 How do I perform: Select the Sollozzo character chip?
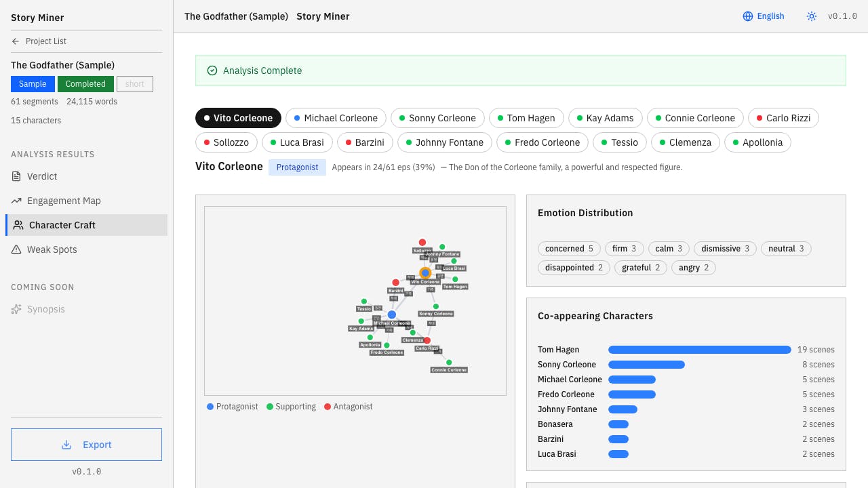coord(226,142)
